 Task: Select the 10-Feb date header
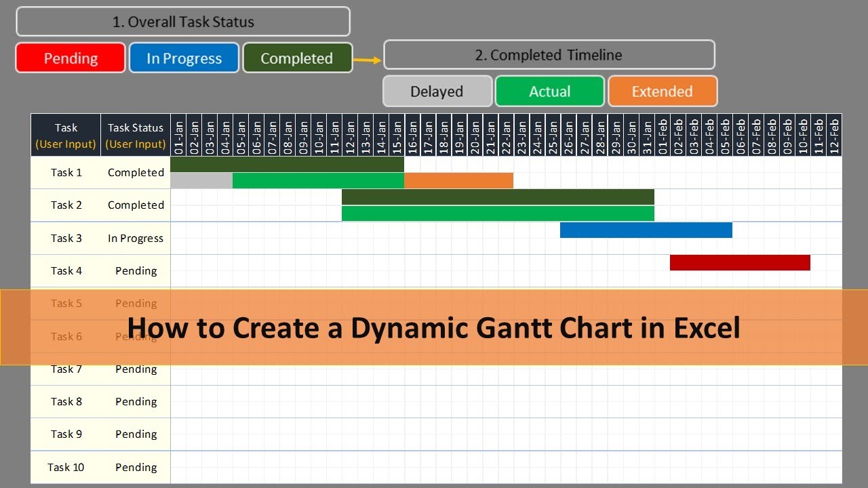[x=802, y=136]
